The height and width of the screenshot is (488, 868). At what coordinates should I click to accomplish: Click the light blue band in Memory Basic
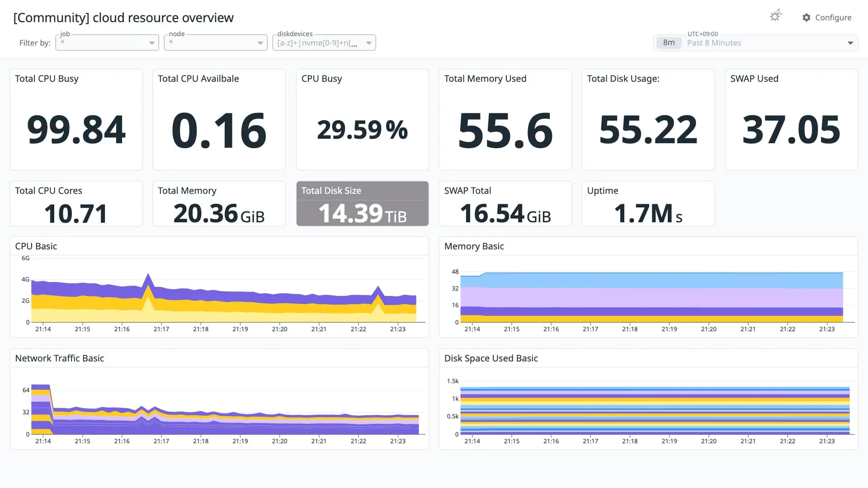(x=651, y=280)
